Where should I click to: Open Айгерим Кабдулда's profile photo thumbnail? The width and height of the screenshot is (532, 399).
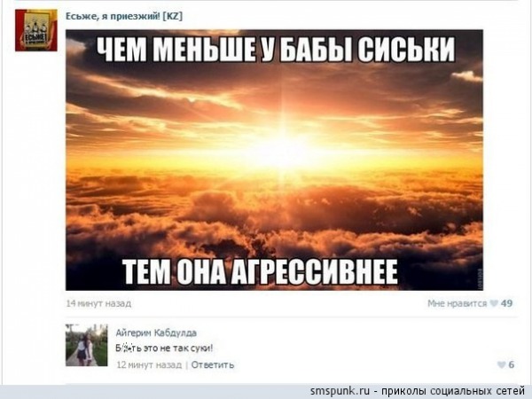(x=87, y=345)
